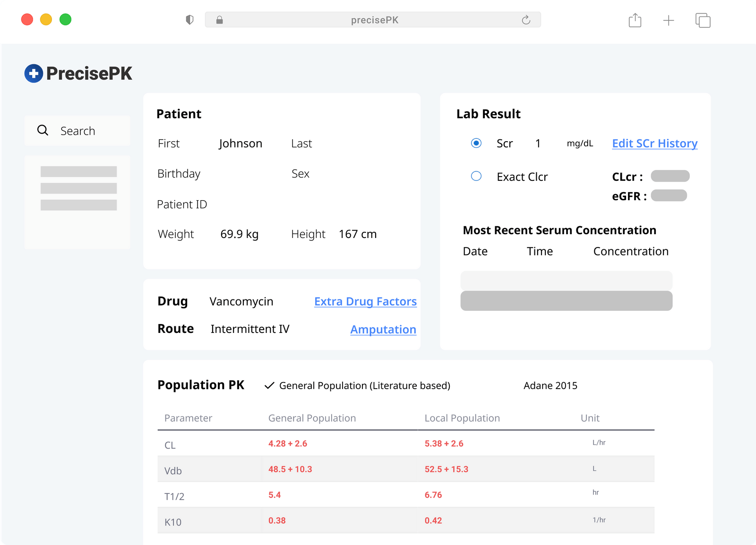The height and width of the screenshot is (545, 756).
Task: Toggle the General Population checkmark
Action: (269, 385)
